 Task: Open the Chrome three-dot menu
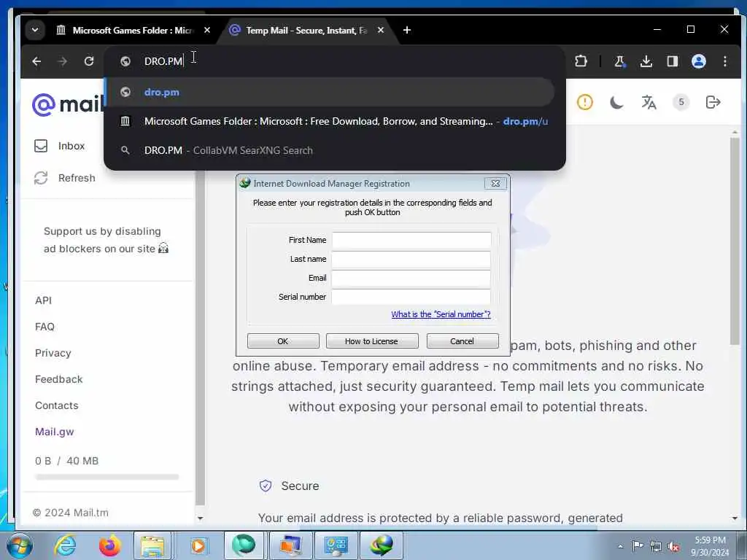coord(724,61)
